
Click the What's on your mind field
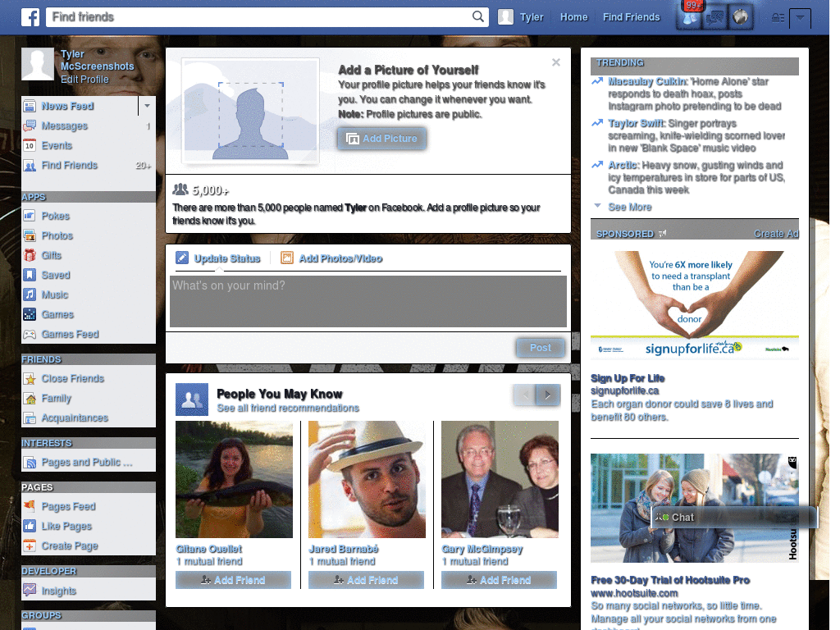[368, 301]
